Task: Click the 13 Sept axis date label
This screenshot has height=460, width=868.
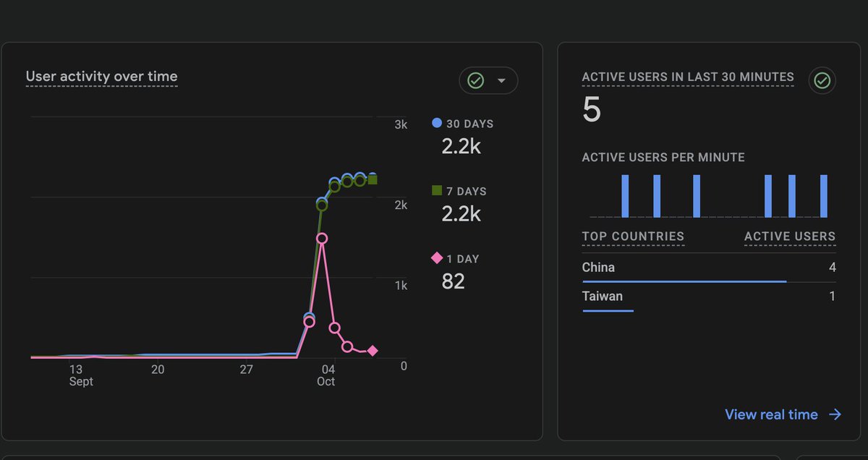Action: pyautogui.click(x=81, y=375)
